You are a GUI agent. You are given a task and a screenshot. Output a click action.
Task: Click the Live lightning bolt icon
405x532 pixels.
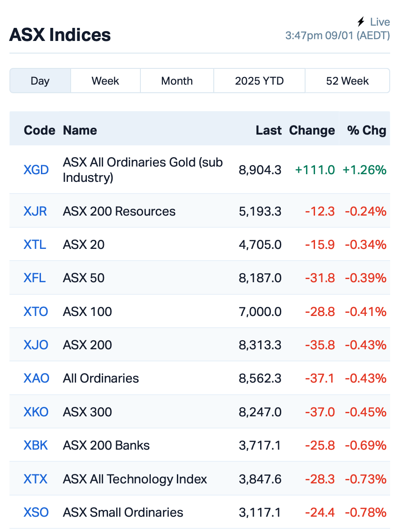[361, 22]
